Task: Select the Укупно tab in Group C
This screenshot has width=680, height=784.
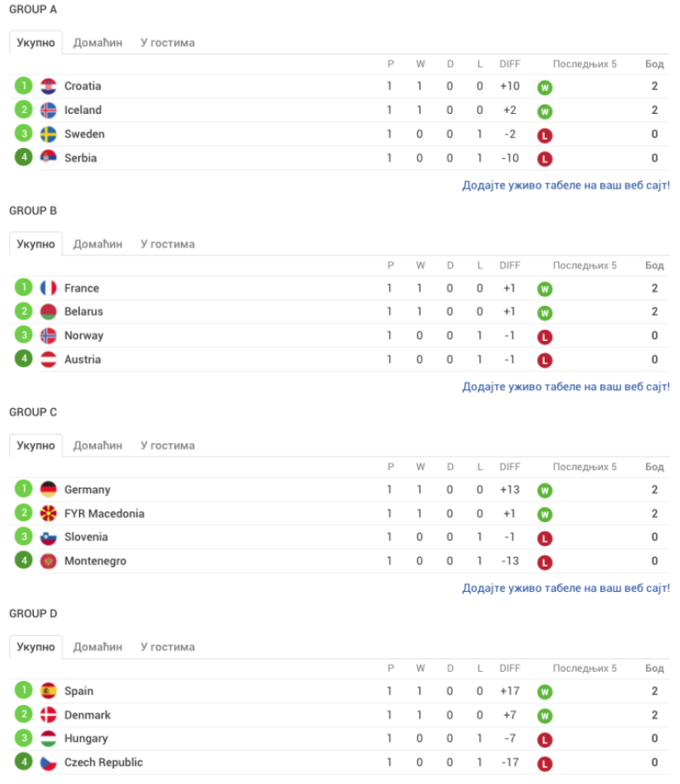Action: pyautogui.click(x=36, y=445)
